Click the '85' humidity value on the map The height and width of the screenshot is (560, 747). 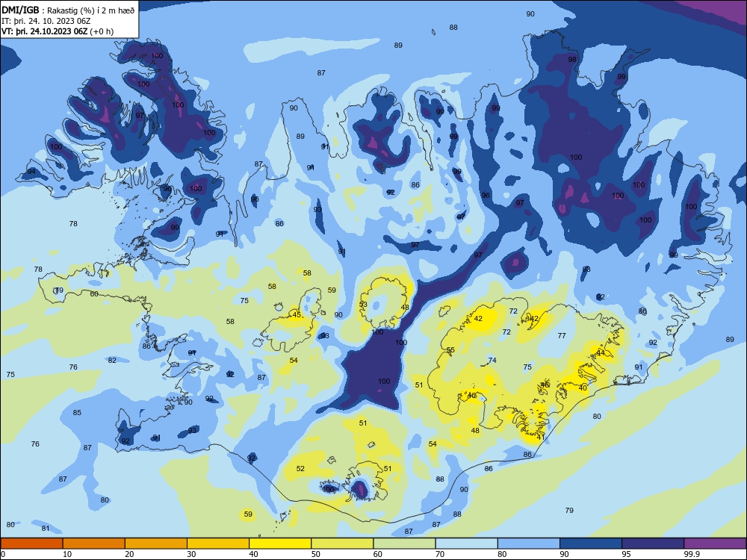coord(77,413)
